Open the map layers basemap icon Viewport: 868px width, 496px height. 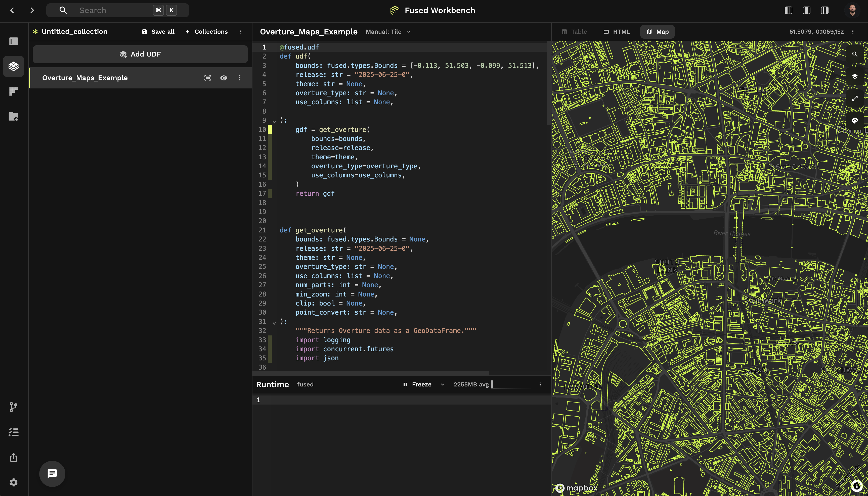click(x=854, y=76)
